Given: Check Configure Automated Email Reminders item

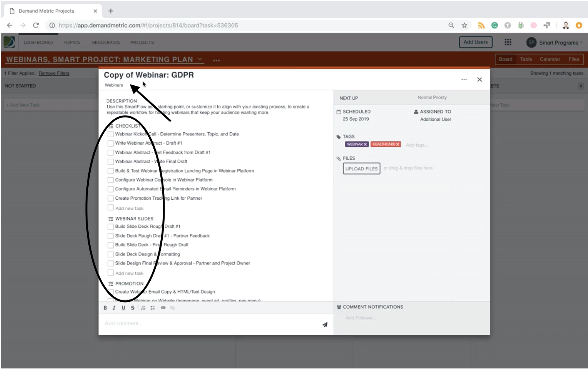Looking at the screenshot, I should (x=110, y=189).
